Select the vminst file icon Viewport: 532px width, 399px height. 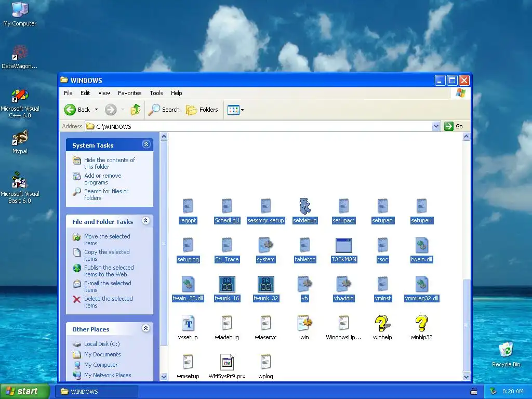pos(383,284)
